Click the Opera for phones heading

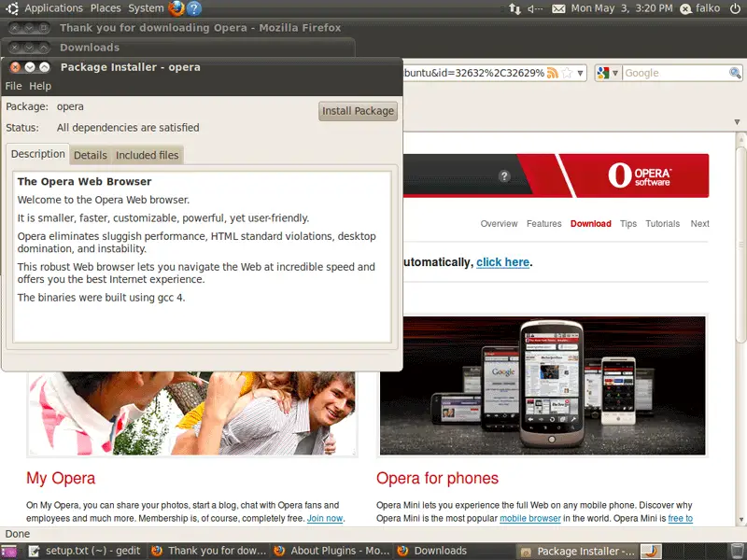click(437, 478)
